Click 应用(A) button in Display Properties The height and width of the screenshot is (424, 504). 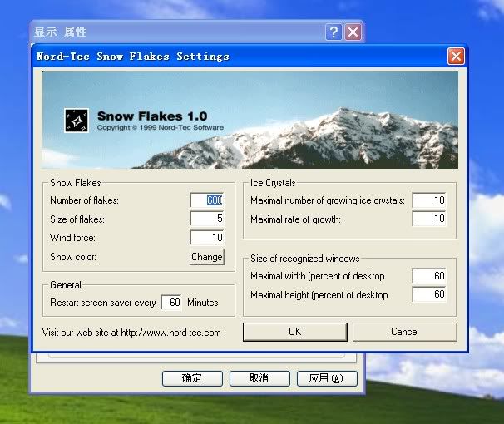[x=327, y=378]
